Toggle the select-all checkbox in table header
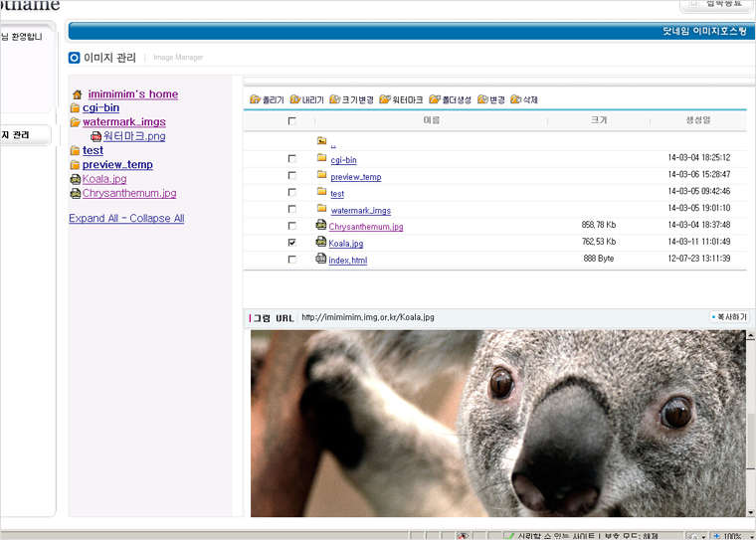 pos(291,120)
